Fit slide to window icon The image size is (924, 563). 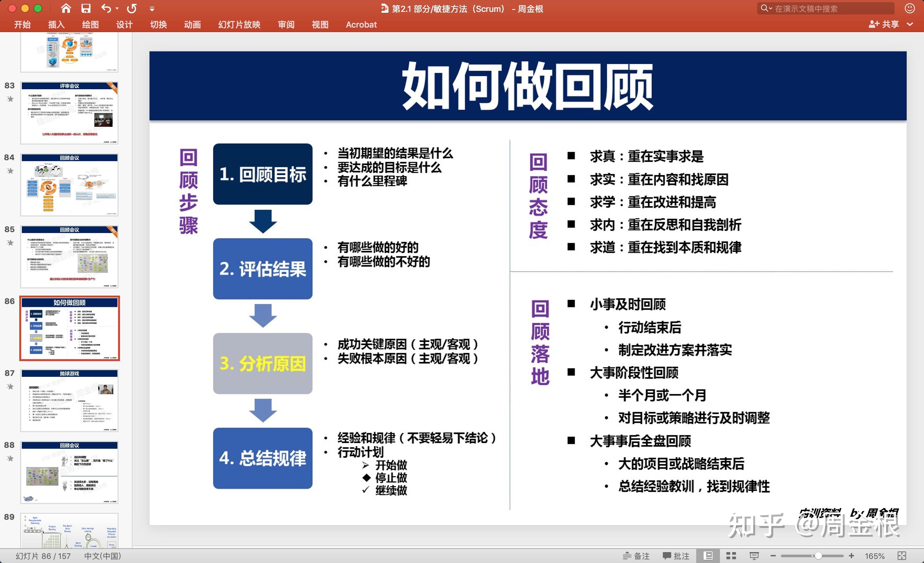[902, 556]
